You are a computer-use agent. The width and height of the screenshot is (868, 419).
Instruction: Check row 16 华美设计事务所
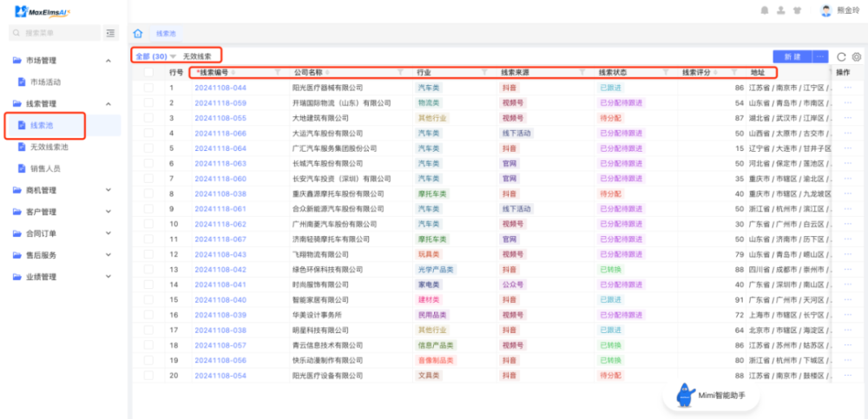click(x=148, y=314)
